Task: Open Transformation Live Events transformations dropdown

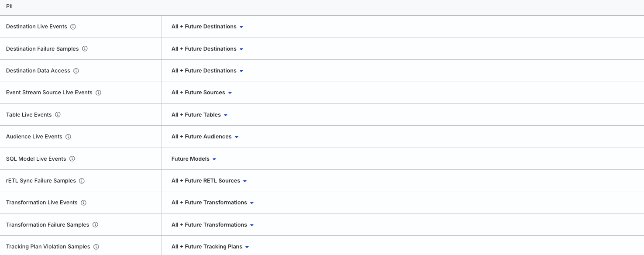Action: (213, 203)
